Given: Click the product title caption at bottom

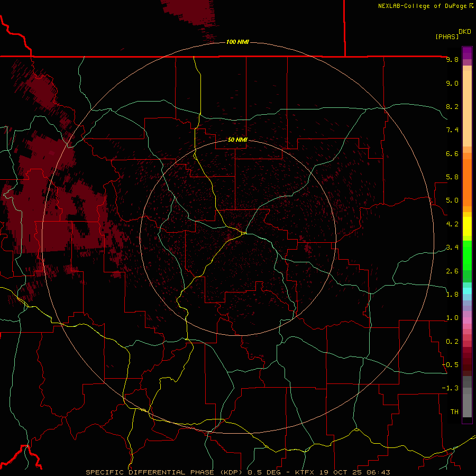Looking at the screenshot, I should point(238,472).
